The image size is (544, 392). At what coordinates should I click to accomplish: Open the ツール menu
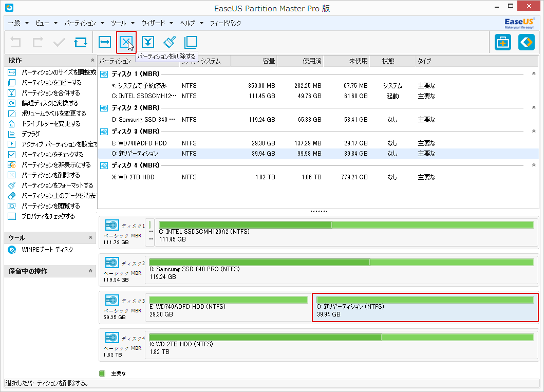pyautogui.click(x=122, y=23)
